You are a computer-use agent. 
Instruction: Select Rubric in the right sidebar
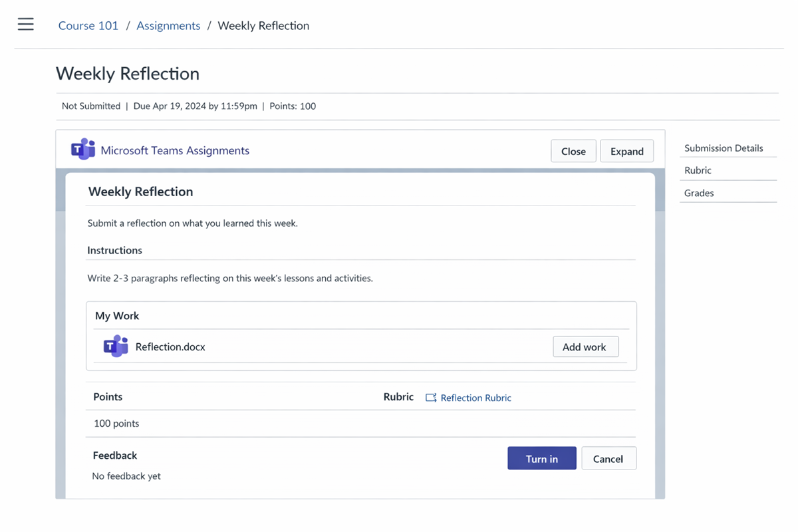(698, 170)
